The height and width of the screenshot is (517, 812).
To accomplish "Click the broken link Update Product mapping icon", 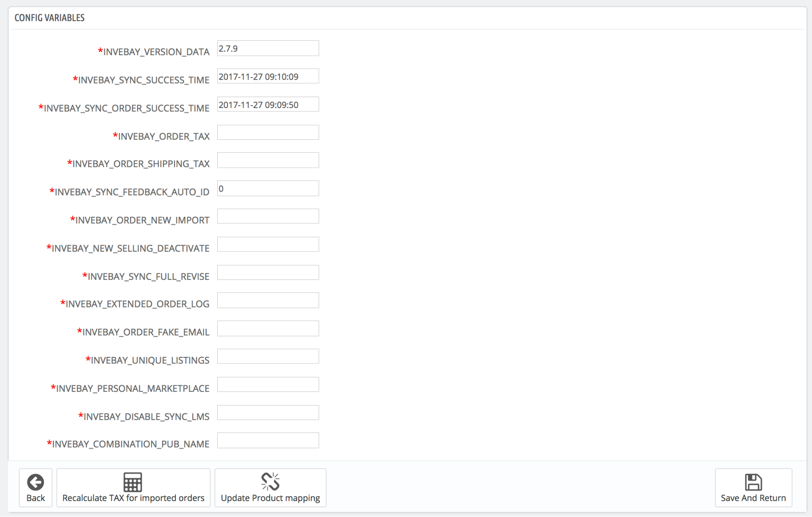I will [x=270, y=480].
